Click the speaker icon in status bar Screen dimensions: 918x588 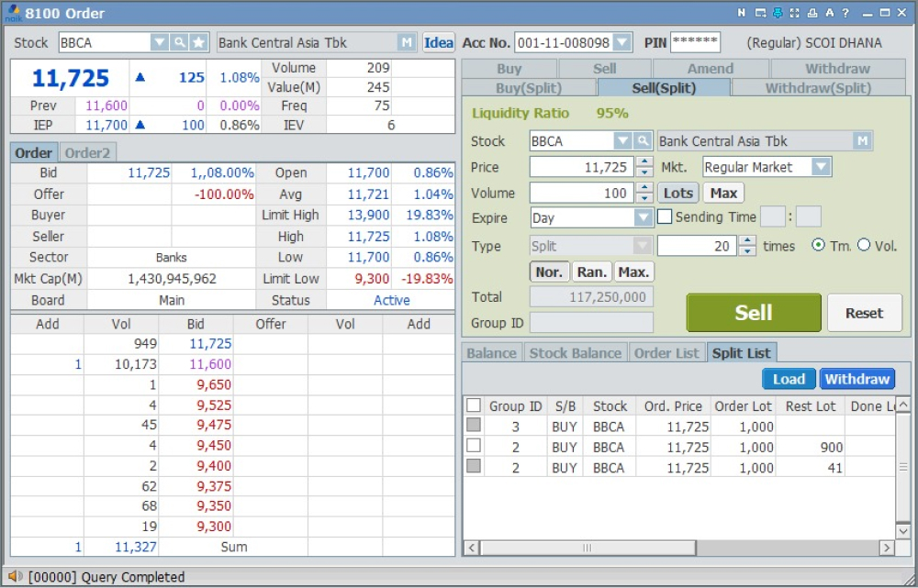(15, 577)
